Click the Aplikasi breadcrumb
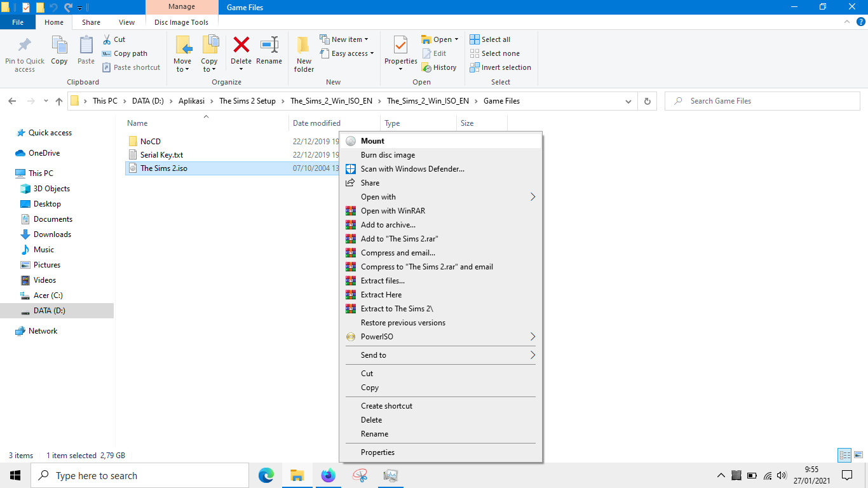The image size is (868, 488). point(191,101)
